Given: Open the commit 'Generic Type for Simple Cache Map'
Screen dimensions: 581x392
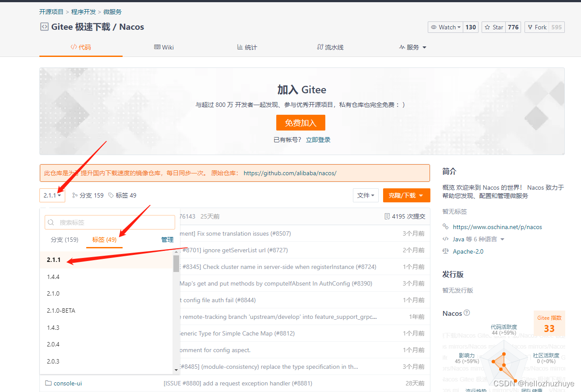Looking at the screenshot, I should pyautogui.click(x=237, y=333).
